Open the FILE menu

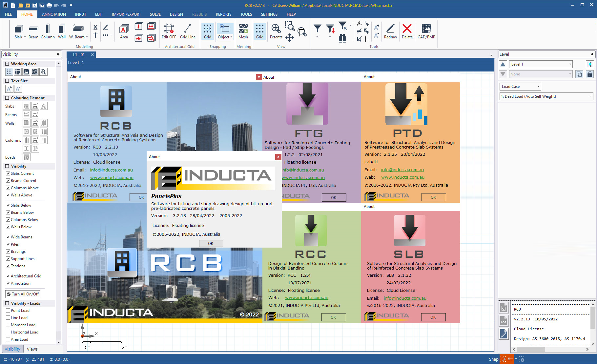pyautogui.click(x=9, y=14)
